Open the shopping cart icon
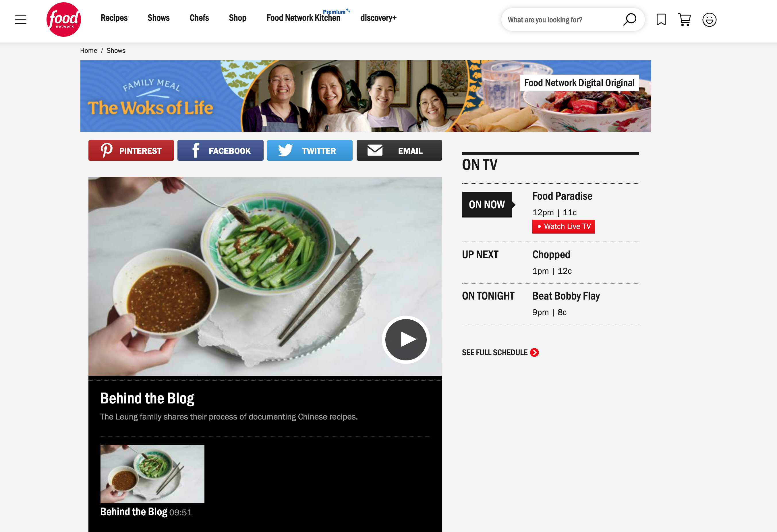Viewport: 777px width, 532px height. (x=684, y=20)
